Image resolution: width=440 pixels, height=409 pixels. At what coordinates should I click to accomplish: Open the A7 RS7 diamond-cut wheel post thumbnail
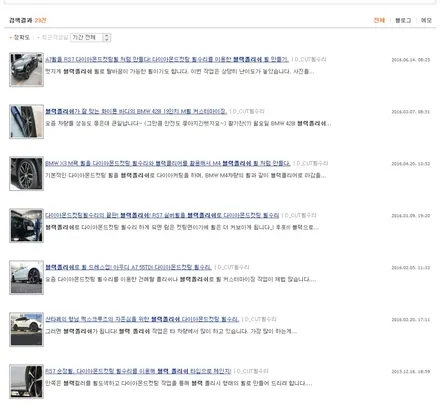coord(26,69)
